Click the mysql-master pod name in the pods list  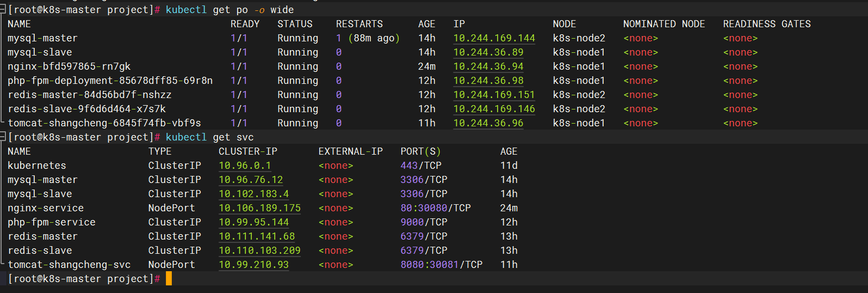pyautogui.click(x=42, y=38)
